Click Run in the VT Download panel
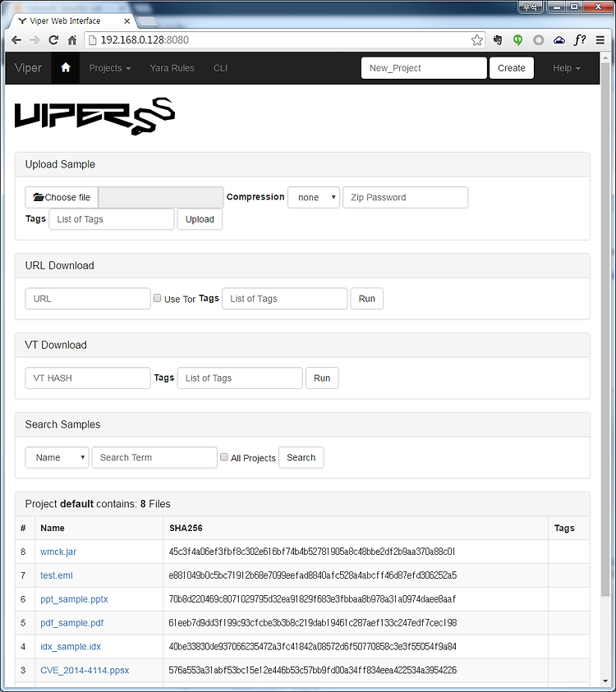Screen dimensions: 616x692 [322, 378]
